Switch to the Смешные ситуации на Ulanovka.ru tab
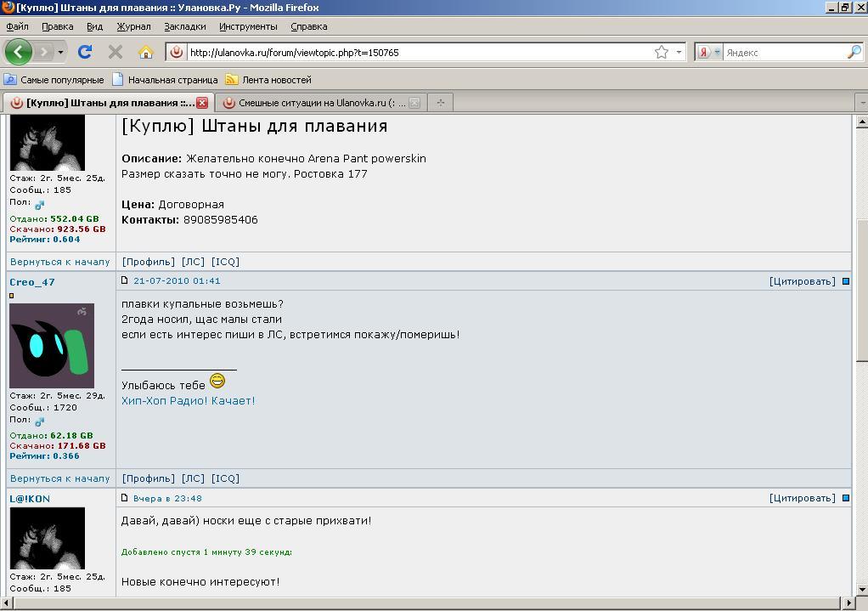Viewport: 868px width, 611px height. pos(321,103)
